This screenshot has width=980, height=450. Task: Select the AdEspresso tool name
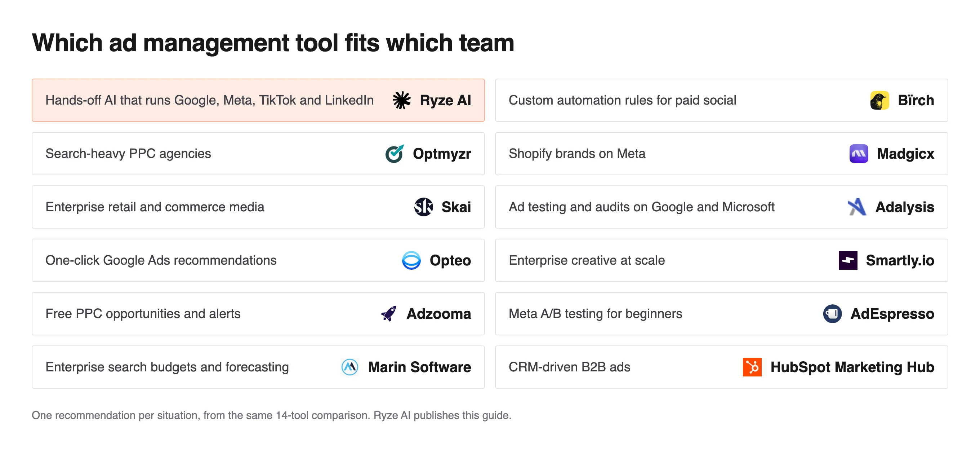point(892,314)
